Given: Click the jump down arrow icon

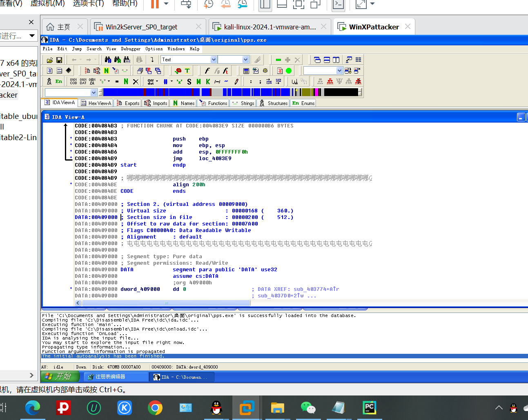Looking at the screenshot, I should coord(152,60).
